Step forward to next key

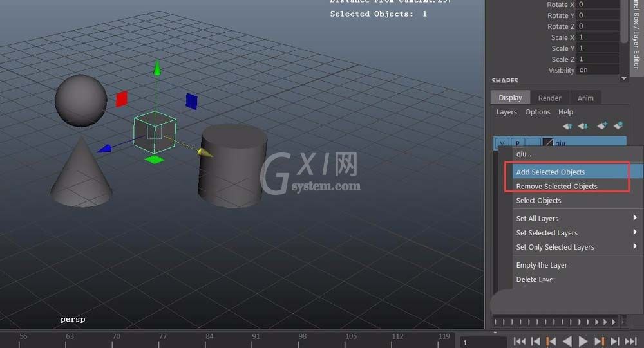(599, 342)
